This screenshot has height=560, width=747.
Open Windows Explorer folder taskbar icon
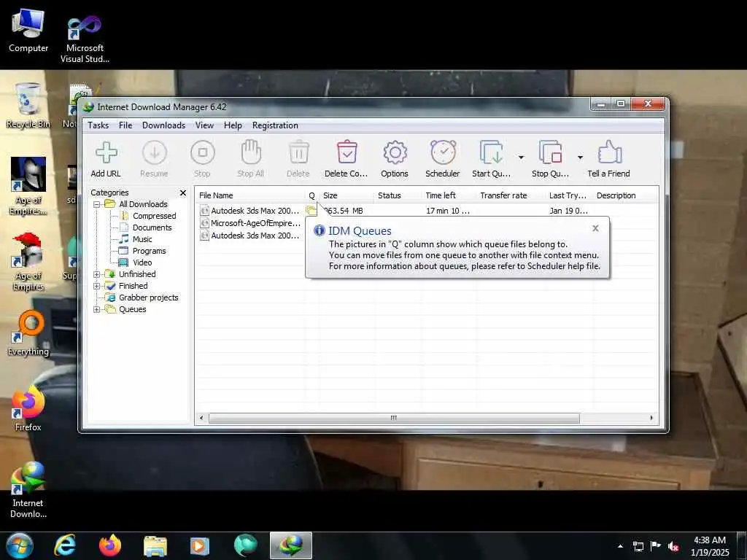(x=155, y=545)
